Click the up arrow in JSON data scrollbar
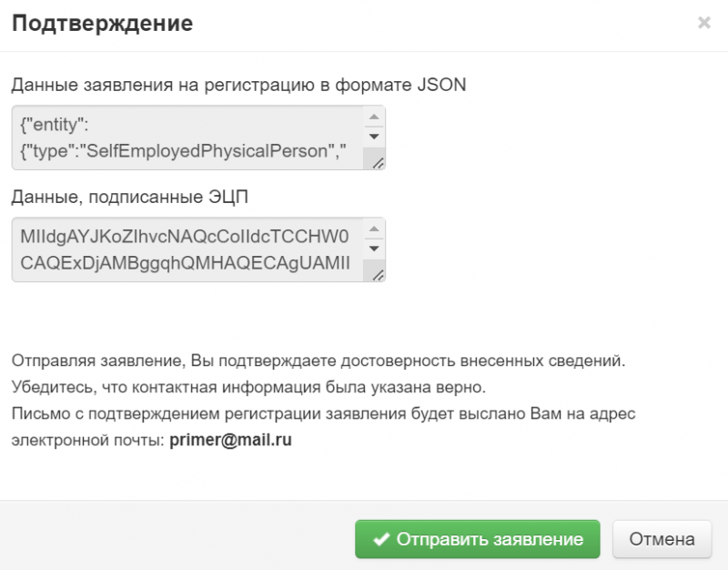The height and width of the screenshot is (570, 728). (x=373, y=117)
